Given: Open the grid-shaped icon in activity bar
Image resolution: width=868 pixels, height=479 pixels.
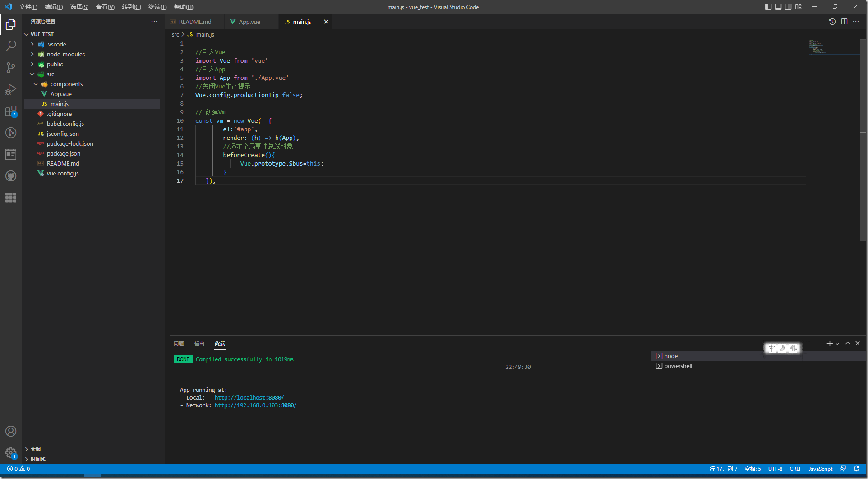Looking at the screenshot, I should click(11, 198).
